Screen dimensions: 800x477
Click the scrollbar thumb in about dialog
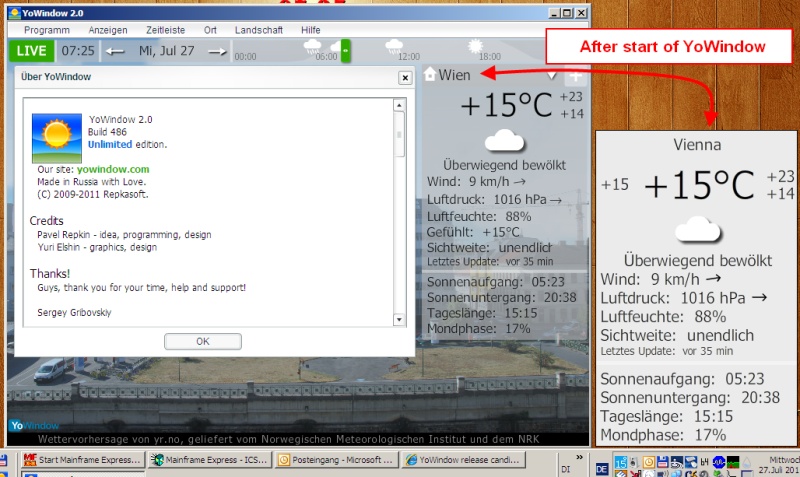point(399,135)
